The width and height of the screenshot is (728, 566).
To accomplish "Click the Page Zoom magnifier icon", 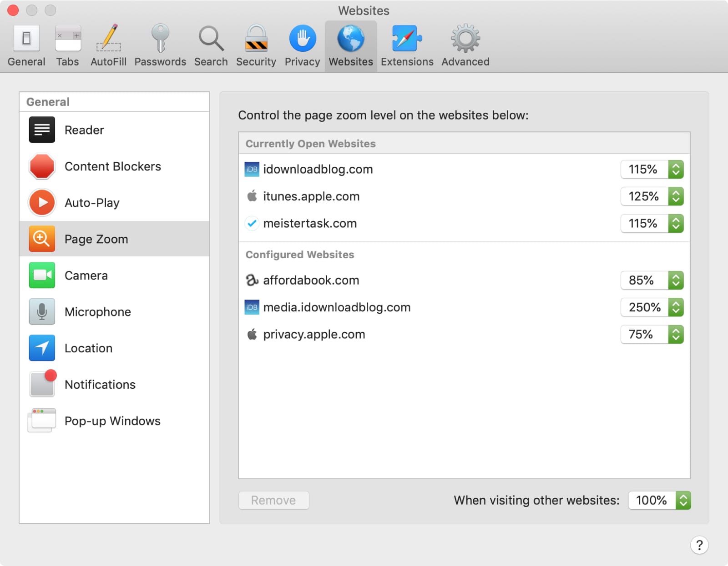I will (42, 239).
